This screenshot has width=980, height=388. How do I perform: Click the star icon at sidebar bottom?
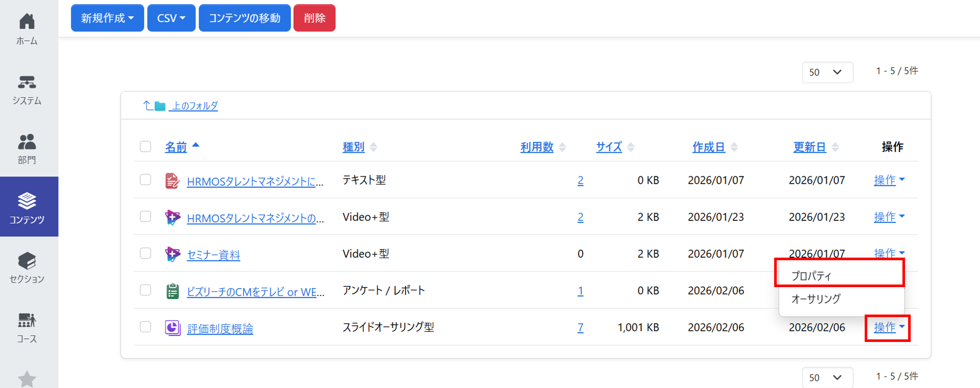27,379
